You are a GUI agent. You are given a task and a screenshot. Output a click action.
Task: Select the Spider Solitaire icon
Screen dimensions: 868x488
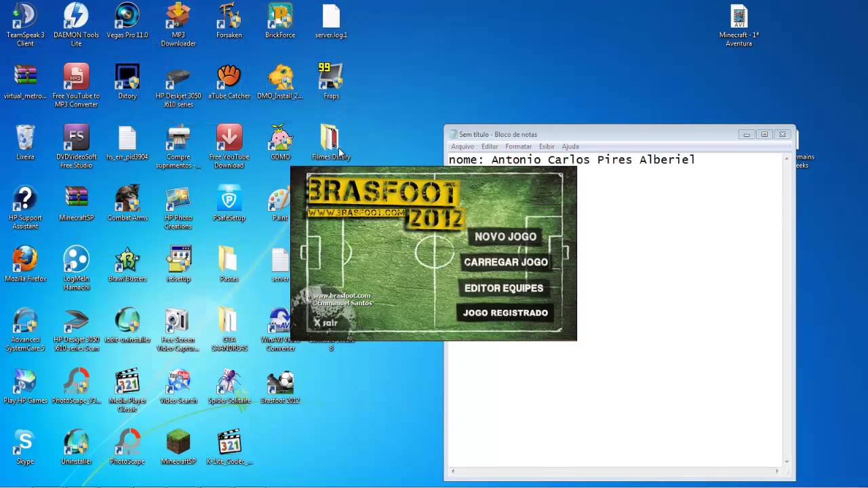[229, 387]
